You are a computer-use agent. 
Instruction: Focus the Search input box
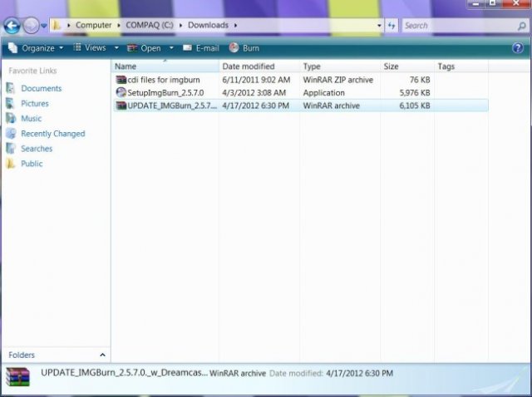[460, 26]
